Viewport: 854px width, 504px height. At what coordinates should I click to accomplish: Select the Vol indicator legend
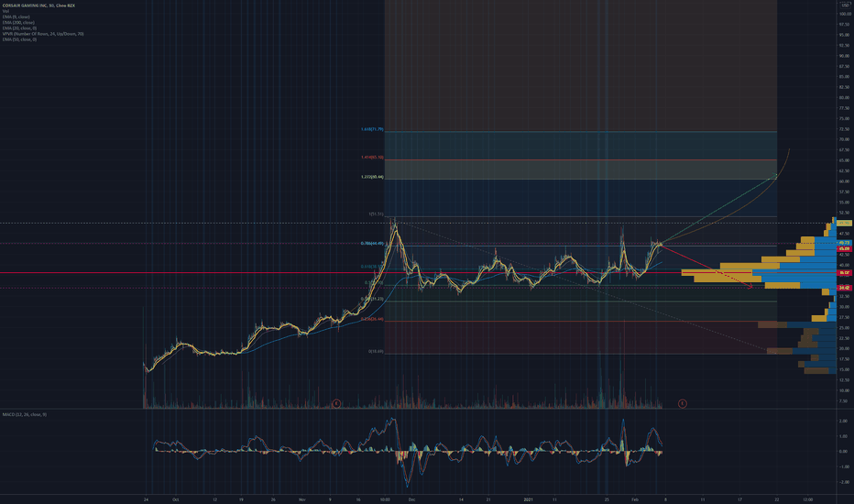(5, 11)
